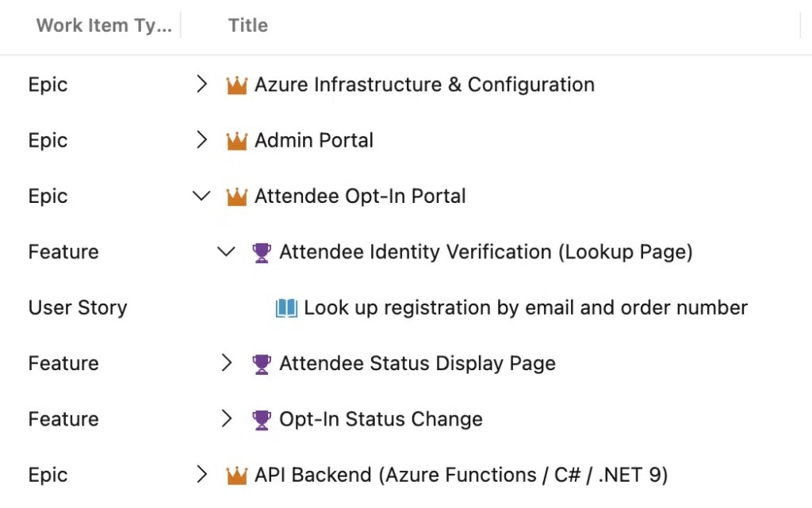This screenshot has height=508, width=812.
Task: Expand the Azure Infrastructure & Configuration epic
Action: point(201,85)
